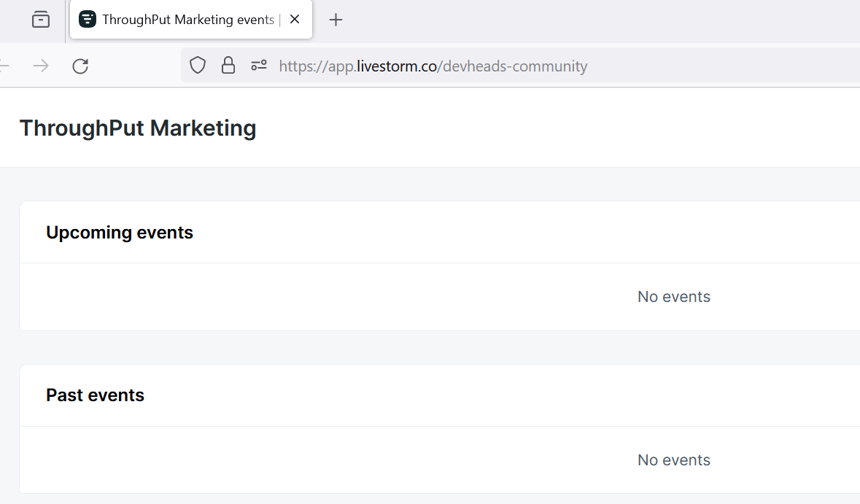The image size is (860, 504).
Task: Open Firefox View from the tab bar
Action: click(x=41, y=20)
